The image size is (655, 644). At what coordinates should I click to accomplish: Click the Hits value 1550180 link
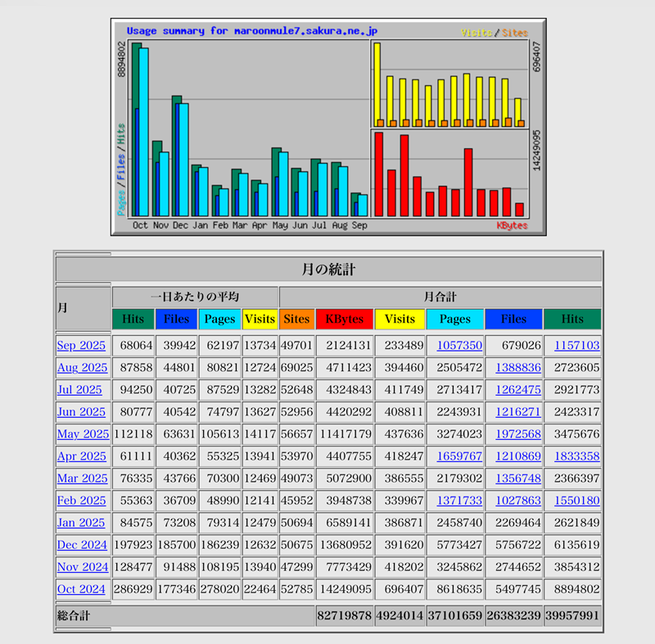(x=576, y=501)
